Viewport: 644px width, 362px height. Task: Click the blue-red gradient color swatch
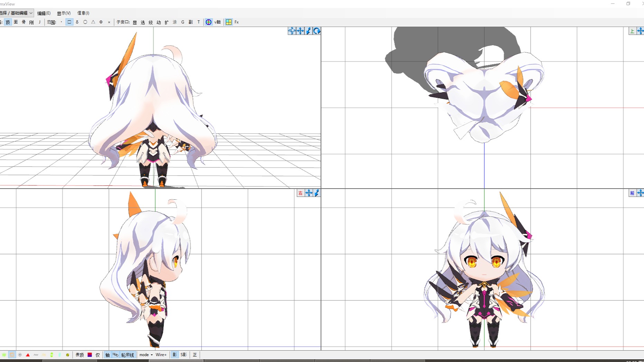[x=90, y=355]
